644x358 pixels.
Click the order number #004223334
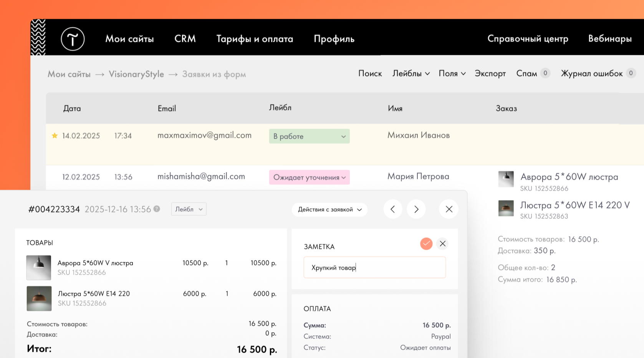54,209
